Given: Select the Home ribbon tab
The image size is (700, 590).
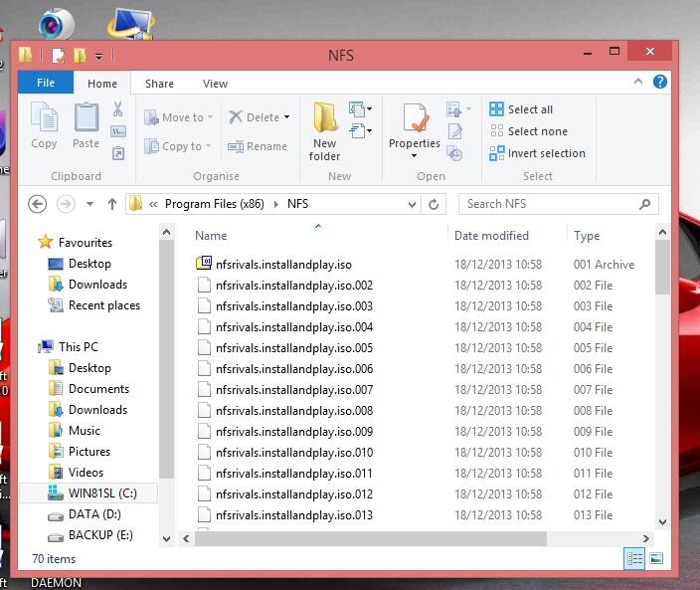Looking at the screenshot, I should [102, 84].
